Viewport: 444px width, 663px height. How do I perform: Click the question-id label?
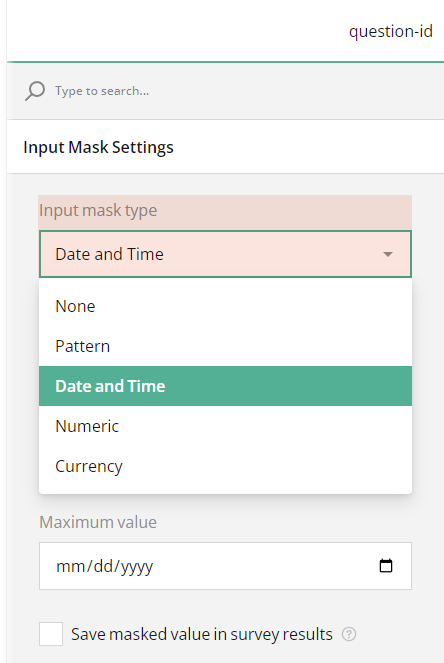pos(391,31)
